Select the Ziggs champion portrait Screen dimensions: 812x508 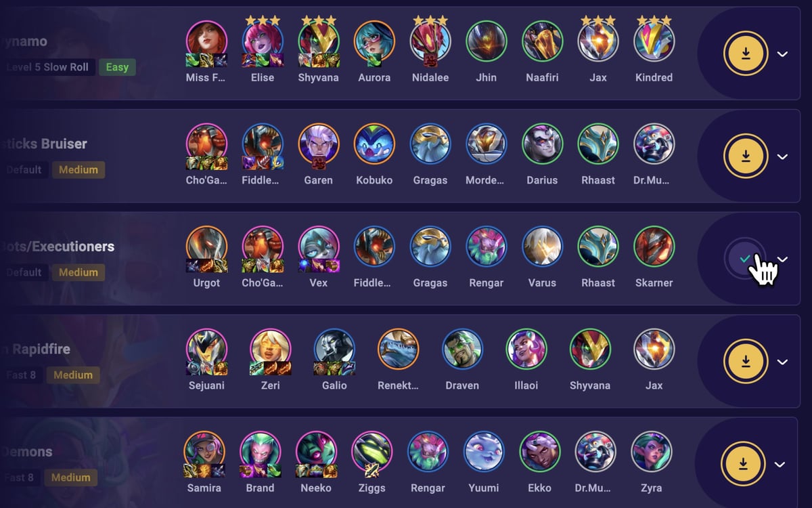point(371,452)
